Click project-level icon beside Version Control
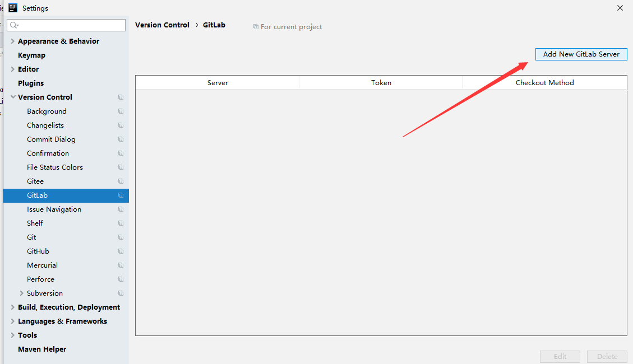Image resolution: width=633 pixels, height=364 pixels. 121,97
